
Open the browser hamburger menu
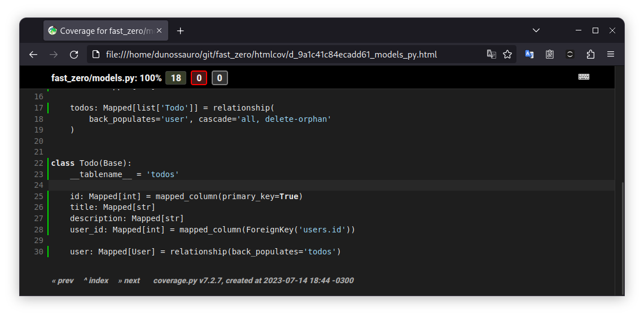point(611,55)
